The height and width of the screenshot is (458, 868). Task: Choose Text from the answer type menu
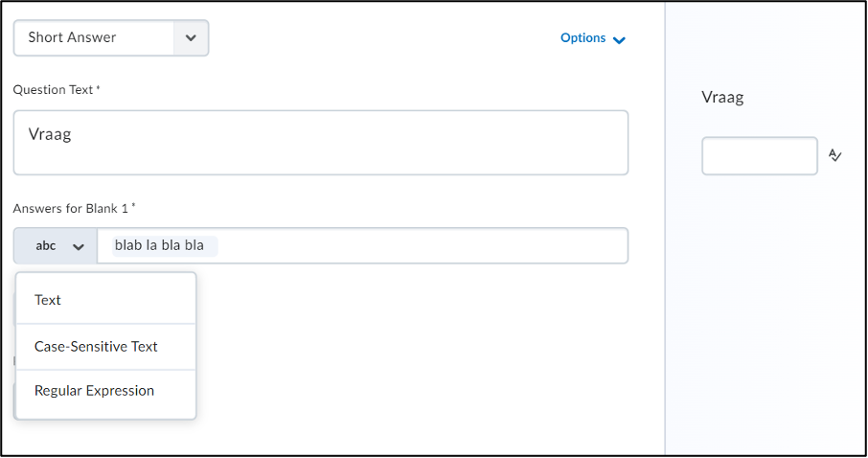point(105,300)
